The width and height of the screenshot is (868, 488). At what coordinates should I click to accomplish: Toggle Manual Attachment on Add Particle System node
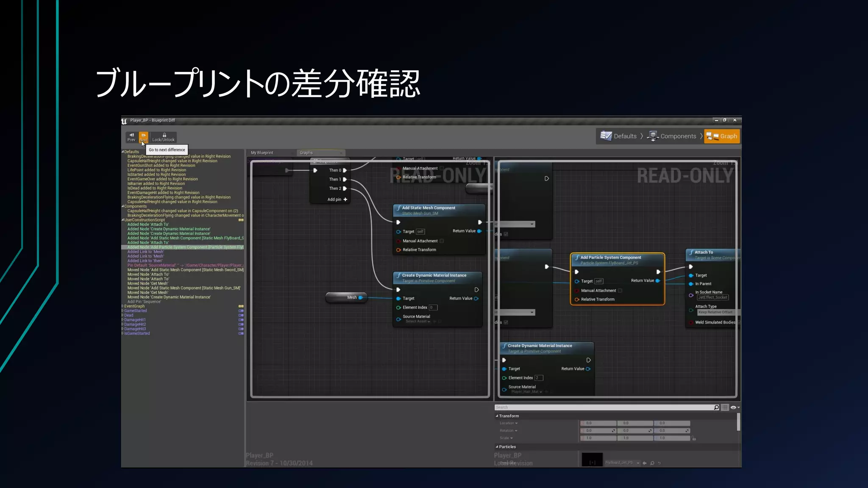(620, 291)
